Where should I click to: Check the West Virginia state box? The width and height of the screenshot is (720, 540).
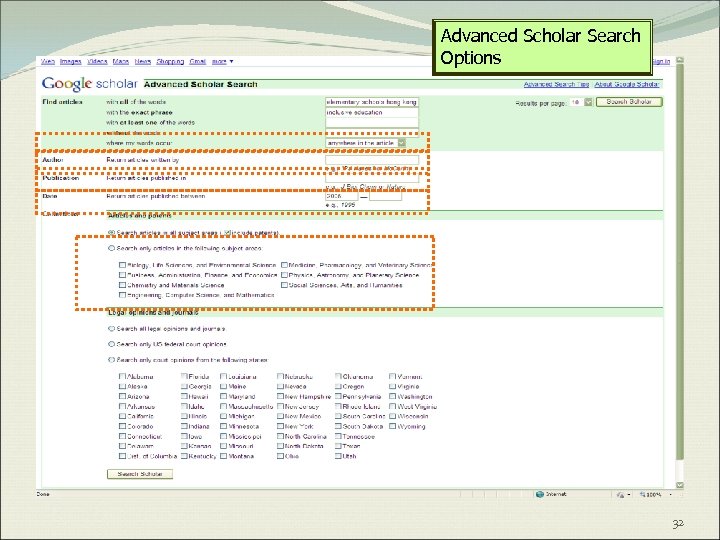tap(393, 406)
